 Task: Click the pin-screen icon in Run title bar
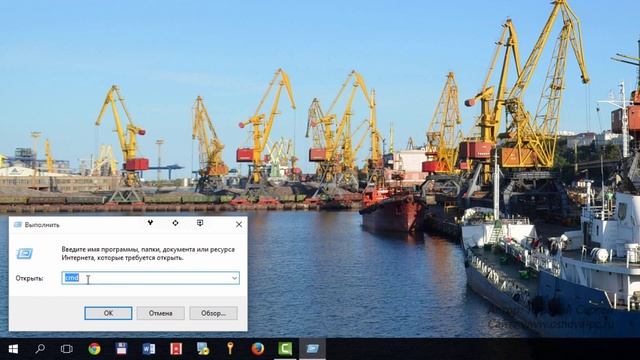point(200,222)
